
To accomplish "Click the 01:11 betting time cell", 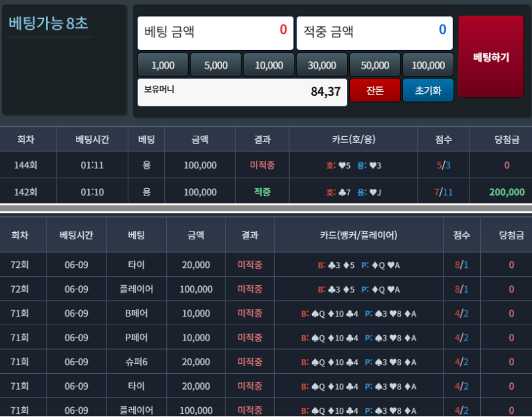I will coord(92,165).
